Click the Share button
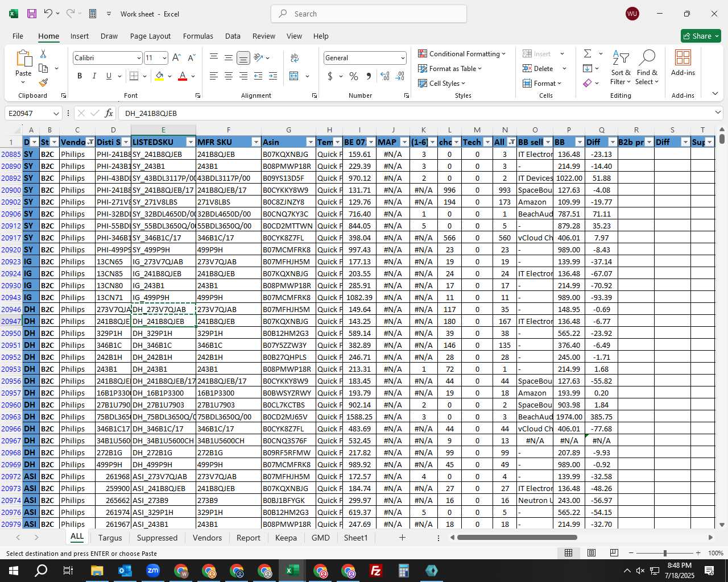Viewport: 728px width, 582px height. pyautogui.click(x=701, y=36)
